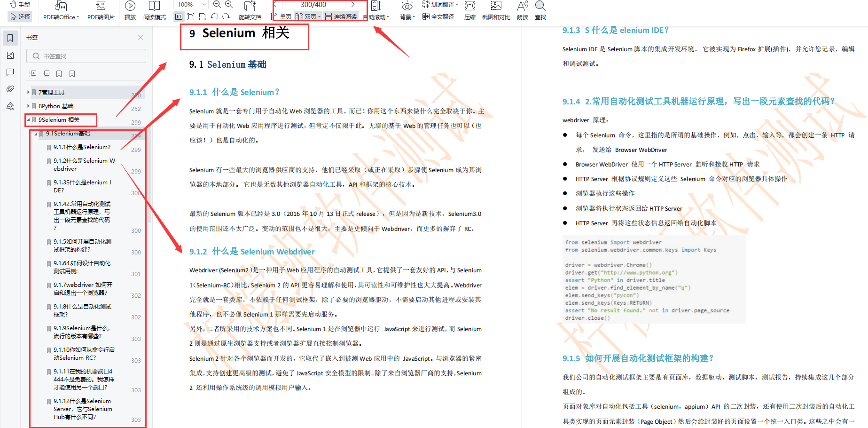The image size is (868, 428).
Task: Enter 阅读模式 reading mode
Action: coord(155,11)
